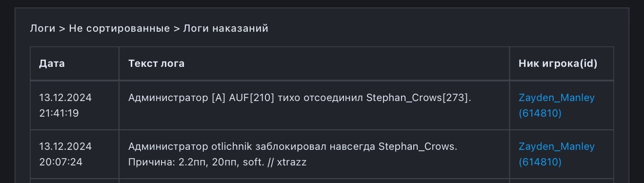The width and height of the screenshot is (644, 183).
Task: Select the 21:41:19 timestamp
Action: pos(59,113)
